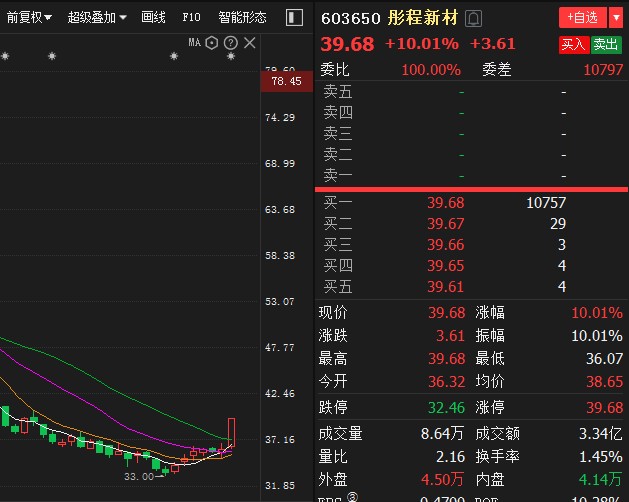Click 涨停 price 39.68
Image resolution: width=629 pixels, height=502 pixels.
[x=605, y=408]
